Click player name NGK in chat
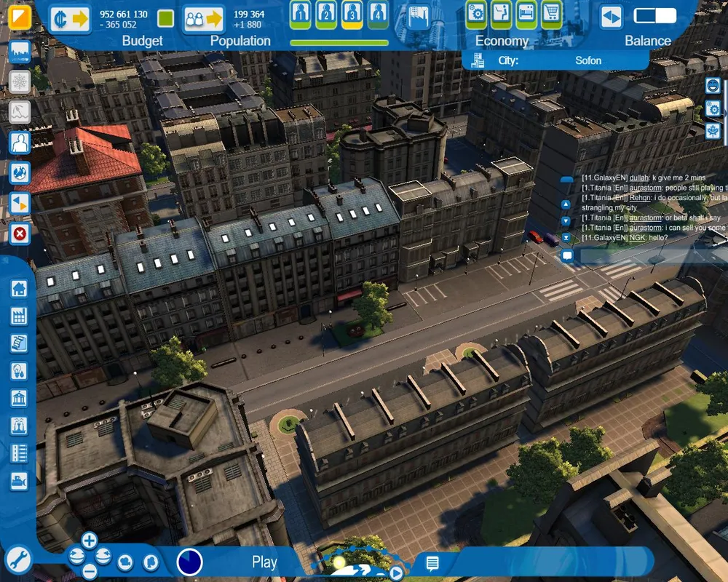The image size is (728, 582). (x=637, y=238)
